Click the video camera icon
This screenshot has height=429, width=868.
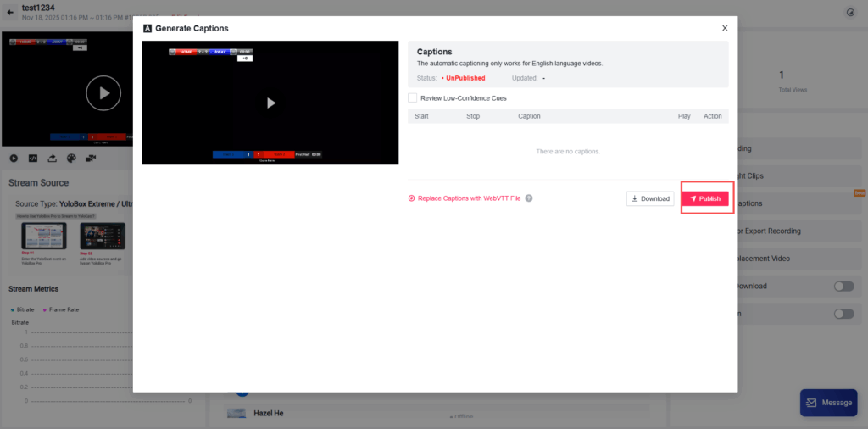pos(91,158)
